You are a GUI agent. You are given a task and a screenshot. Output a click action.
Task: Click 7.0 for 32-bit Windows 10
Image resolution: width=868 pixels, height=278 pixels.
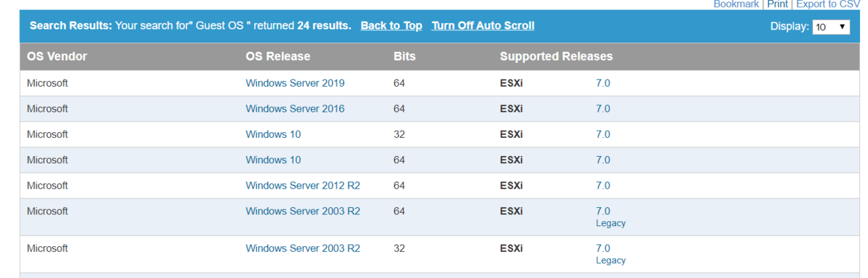click(x=603, y=134)
